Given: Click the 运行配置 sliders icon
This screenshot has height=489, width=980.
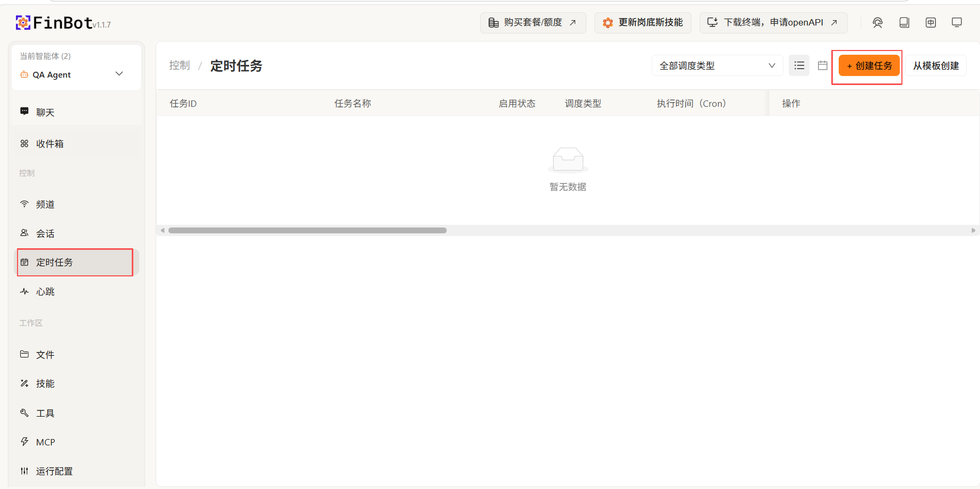Looking at the screenshot, I should click(x=24, y=471).
